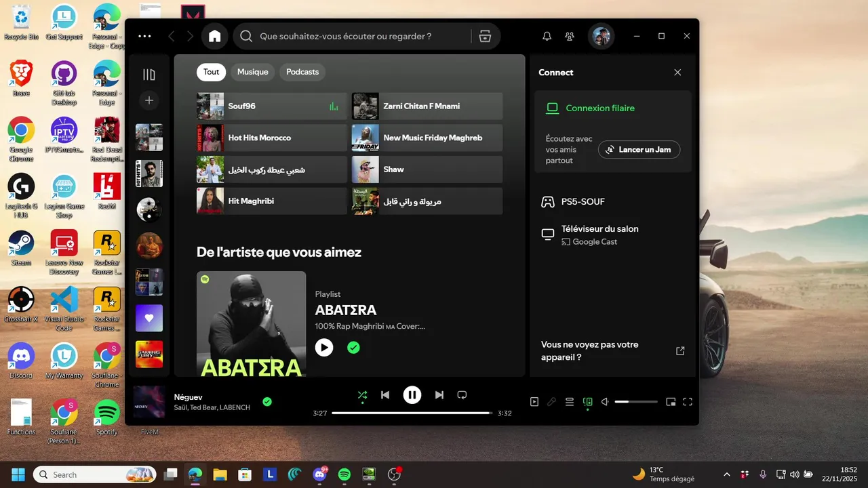The height and width of the screenshot is (488, 868).
Task: Skip to previous track
Action: [x=385, y=395]
